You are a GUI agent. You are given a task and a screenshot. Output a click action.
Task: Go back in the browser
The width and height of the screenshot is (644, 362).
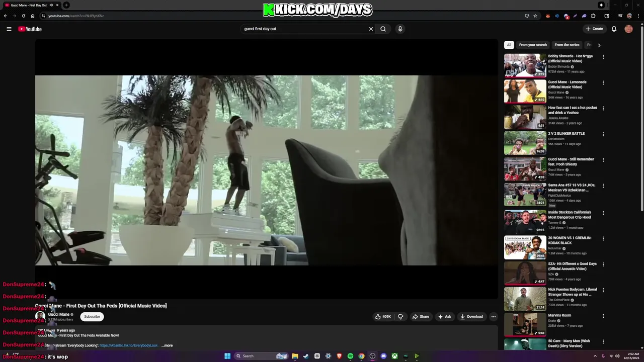tap(6, 16)
